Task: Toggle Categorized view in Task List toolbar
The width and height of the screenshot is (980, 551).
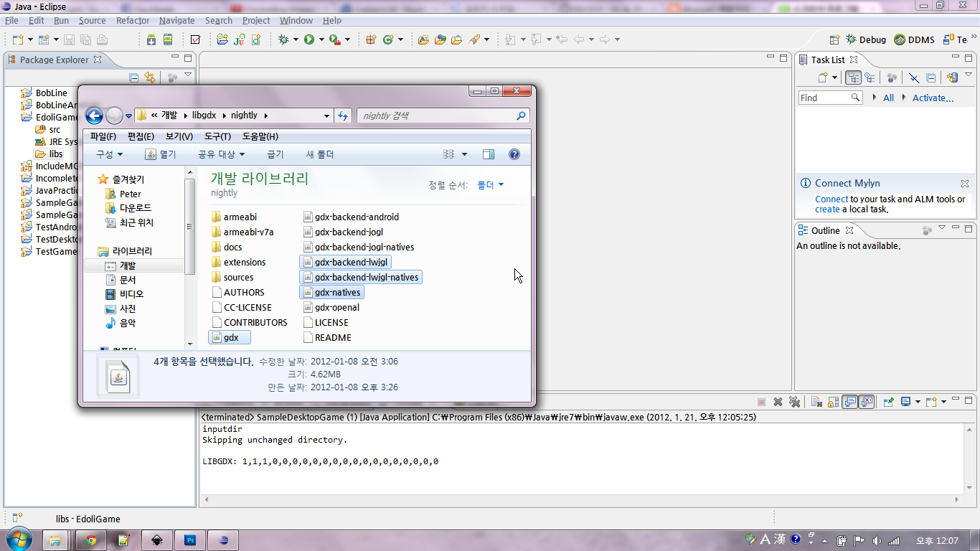Action: (853, 77)
